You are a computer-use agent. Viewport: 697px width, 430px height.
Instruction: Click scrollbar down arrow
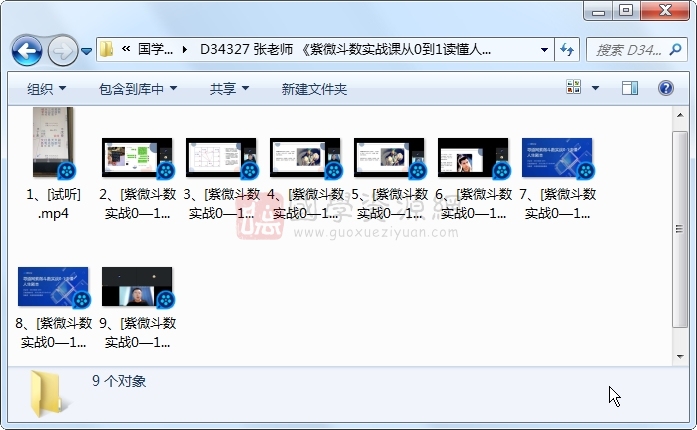(680, 356)
